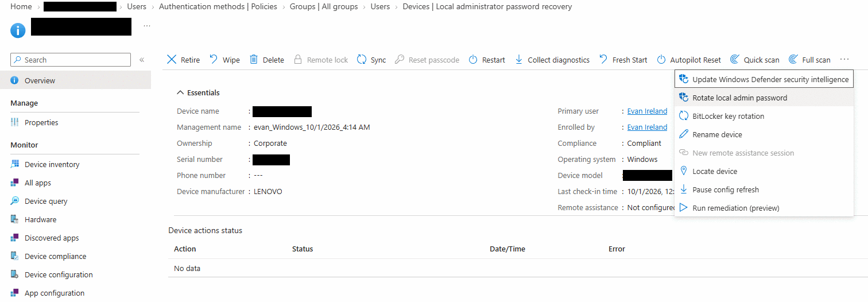The height and width of the screenshot is (302, 868).
Task: Open ellipsis next to device title
Action: pyautogui.click(x=147, y=26)
